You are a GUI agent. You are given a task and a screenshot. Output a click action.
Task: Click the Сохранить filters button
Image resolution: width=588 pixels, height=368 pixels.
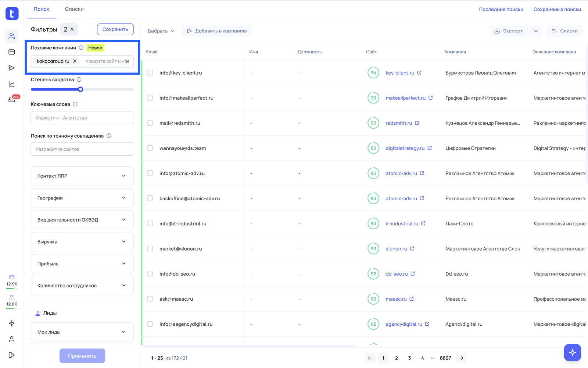point(115,29)
